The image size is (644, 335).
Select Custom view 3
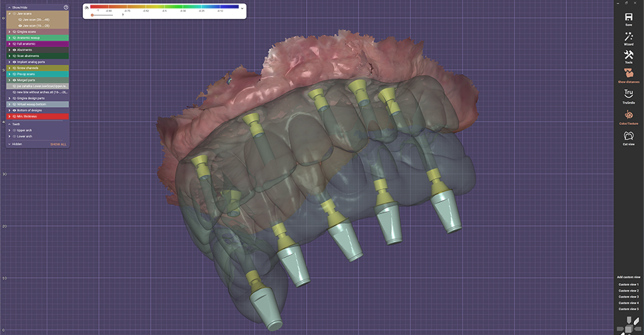(628, 296)
